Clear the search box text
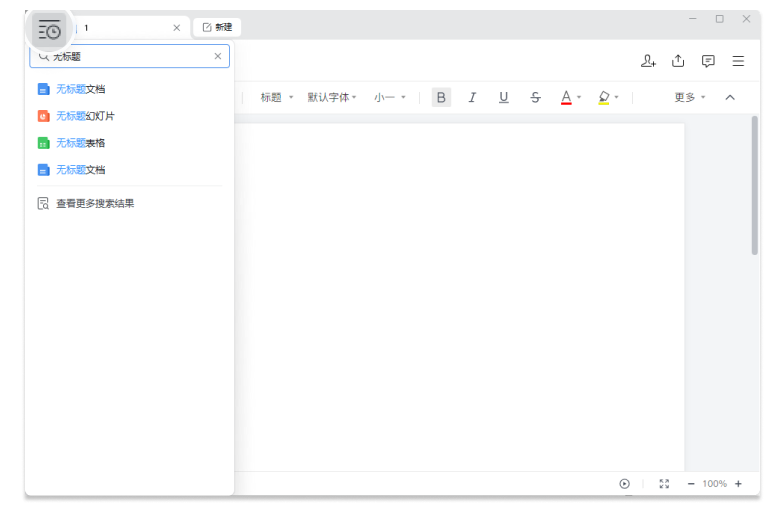This screenshot has width=784, height=518. [x=218, y=57]
